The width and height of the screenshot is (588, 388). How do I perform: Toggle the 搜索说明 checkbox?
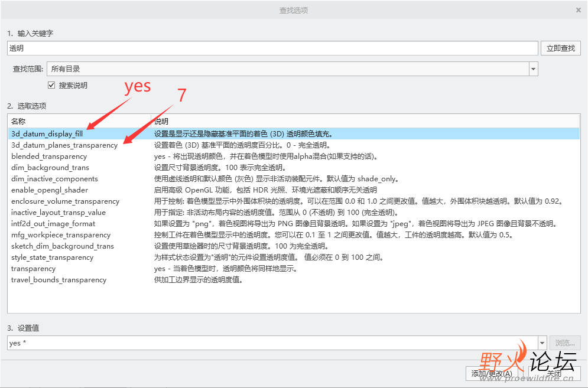(51, 85)
